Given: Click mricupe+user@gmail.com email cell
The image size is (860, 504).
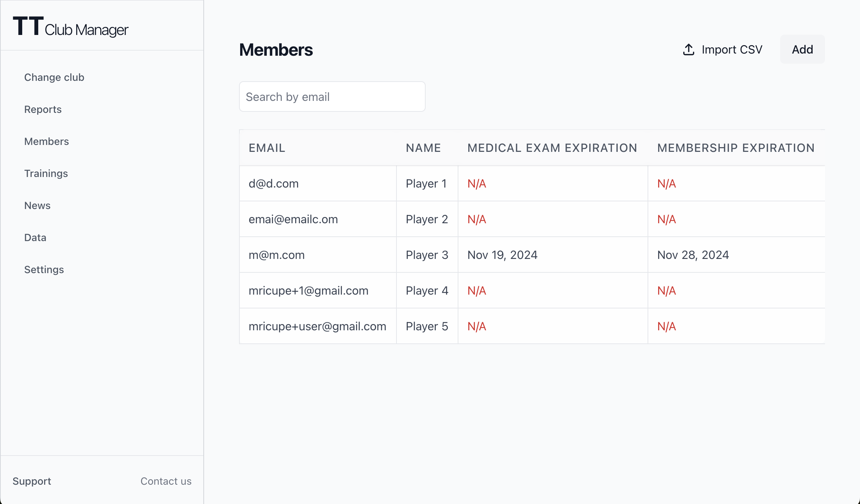Looking at the screenshot, I should (x=317, y=326).
